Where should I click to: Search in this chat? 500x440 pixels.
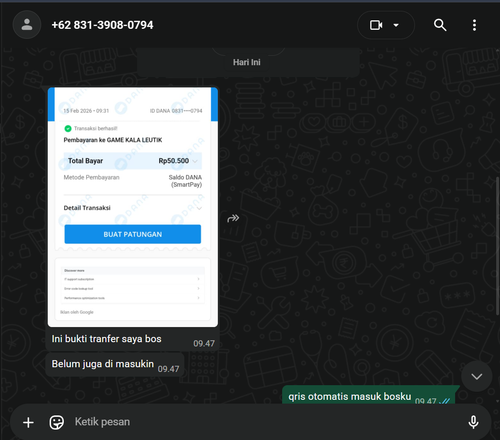pos(440,25)
